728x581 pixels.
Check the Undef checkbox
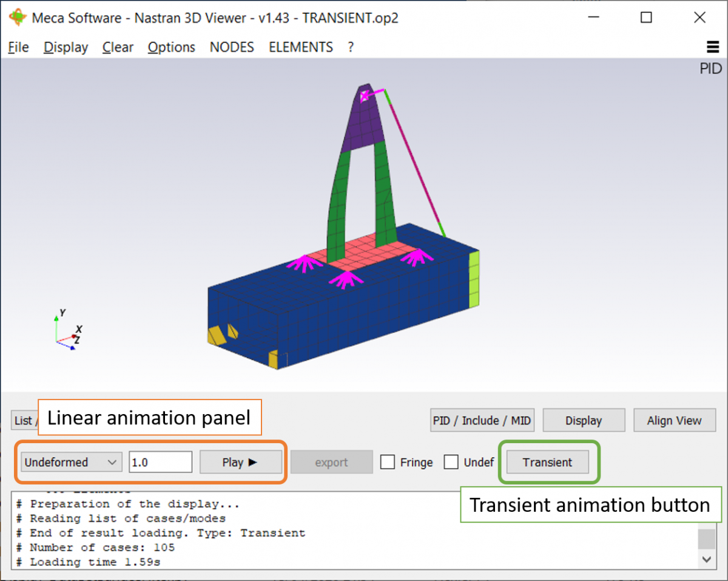tap(451, 462)
